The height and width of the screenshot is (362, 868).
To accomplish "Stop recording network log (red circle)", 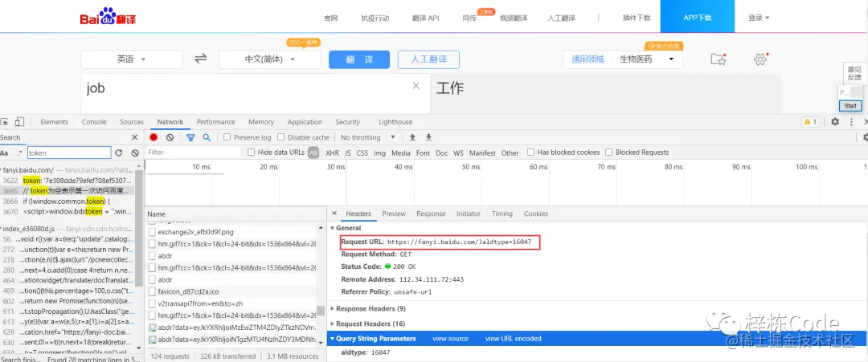I will point(154,137).
